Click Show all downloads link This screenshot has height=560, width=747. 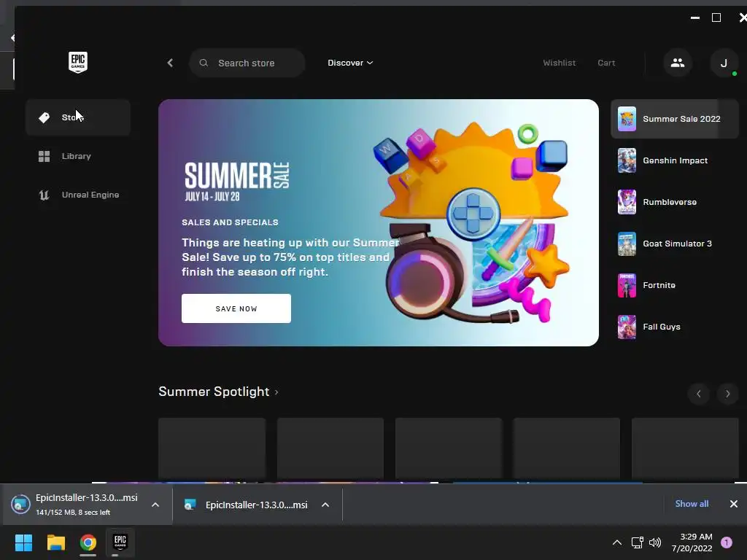coord(692,504)
